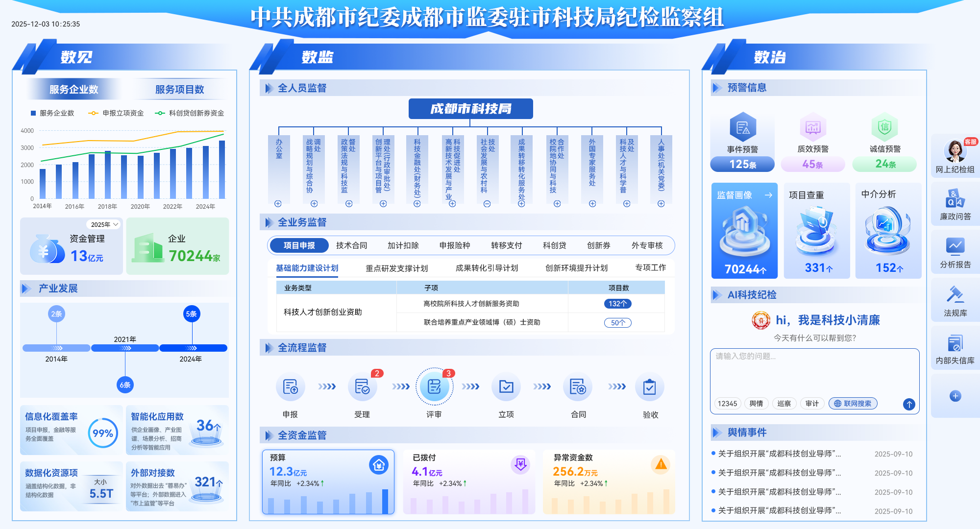Open the 分析报告 sidebar icon
The image size is (980, 529).
point(955,246)
